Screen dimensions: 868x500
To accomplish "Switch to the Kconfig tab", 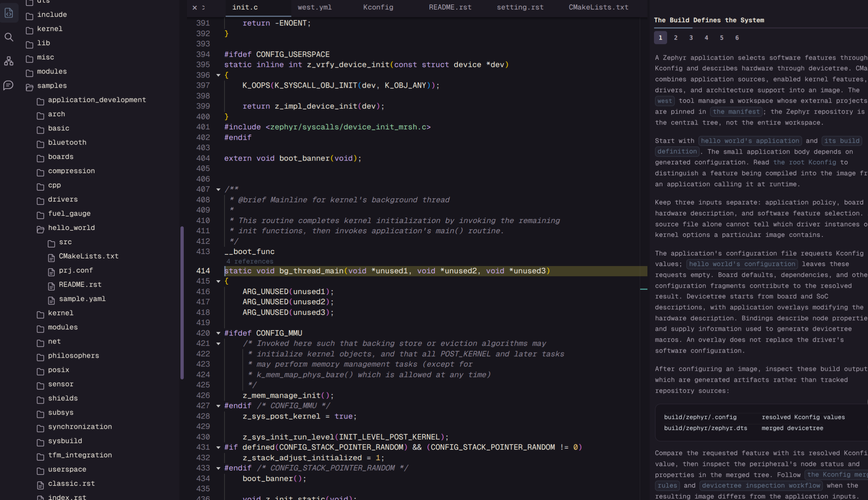I will (378, 7).
